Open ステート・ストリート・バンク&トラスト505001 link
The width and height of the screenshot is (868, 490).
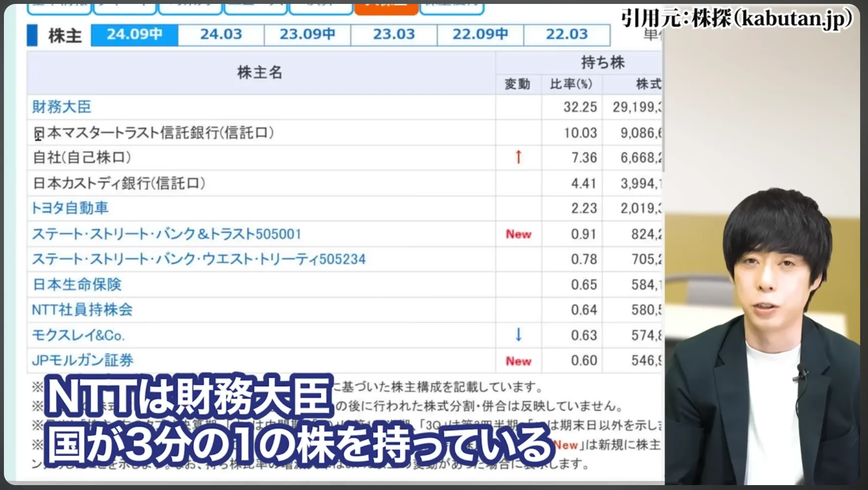pos(166,234)
